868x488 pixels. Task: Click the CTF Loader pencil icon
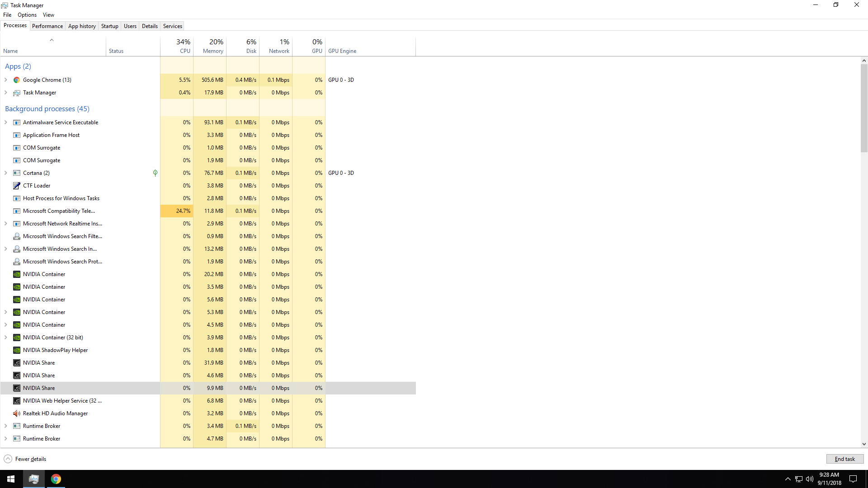pyautogui.click(x=17, y=186)
